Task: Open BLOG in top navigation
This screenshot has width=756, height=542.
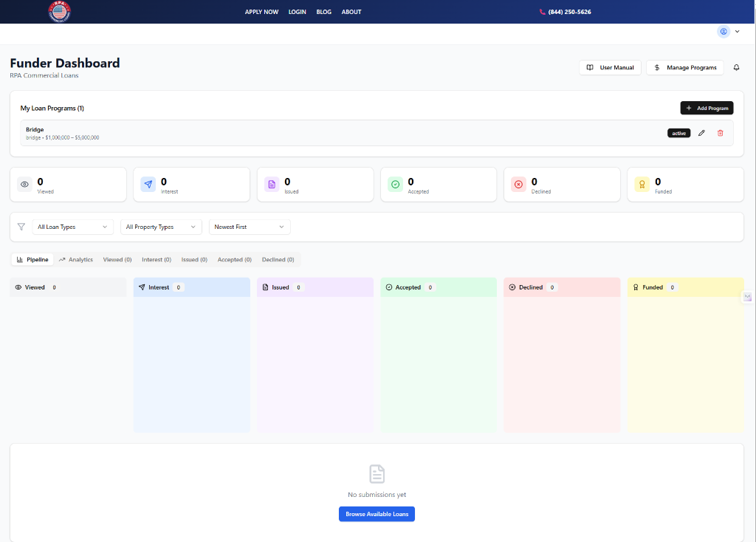Action: pyautogui.click(x=323, y=12)
